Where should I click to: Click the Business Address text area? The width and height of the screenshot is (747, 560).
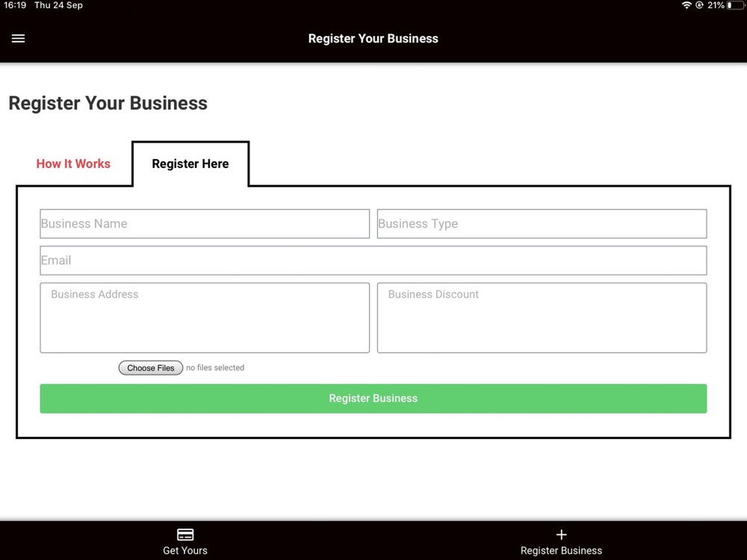coord(205,317)
